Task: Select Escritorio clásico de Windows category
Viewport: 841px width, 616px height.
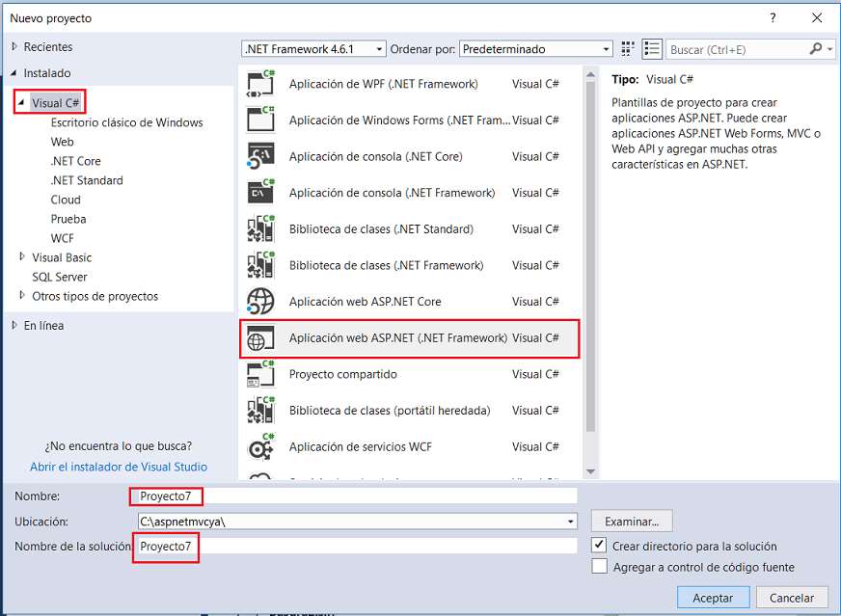Action: pyautogui.click(x=126, y=122)
